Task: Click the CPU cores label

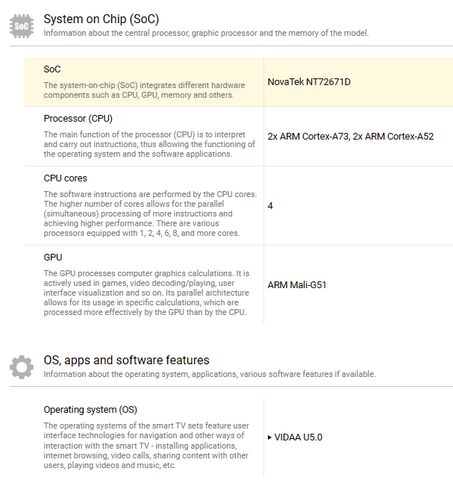Action: coord(65,178)
